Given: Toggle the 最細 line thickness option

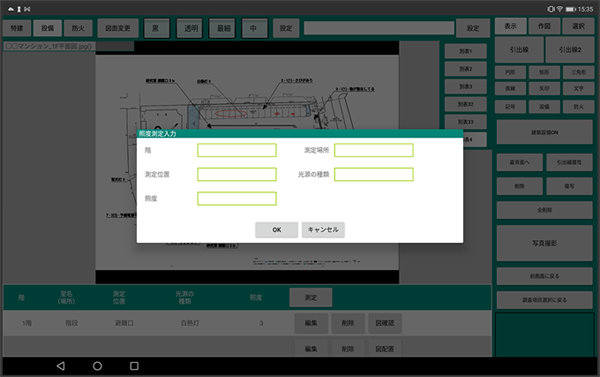Looking at the screenshot, I should tap(223, 28).
